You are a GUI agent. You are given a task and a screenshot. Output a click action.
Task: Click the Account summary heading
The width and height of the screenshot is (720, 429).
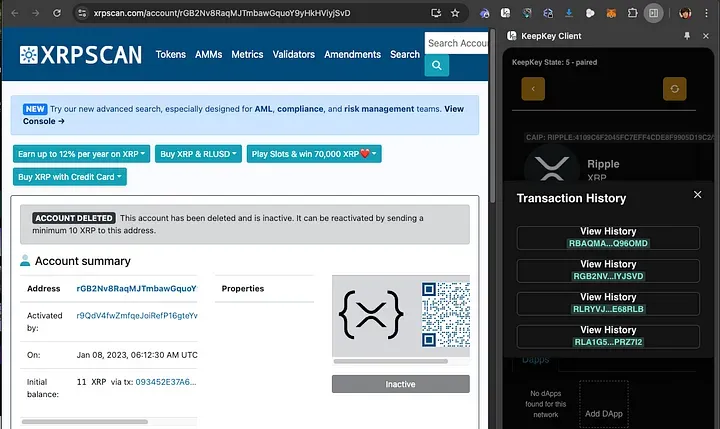coord(83,261)
